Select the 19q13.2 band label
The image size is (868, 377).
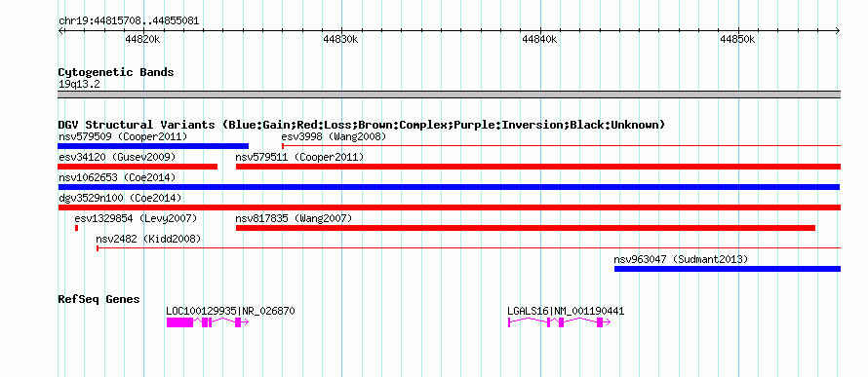[79, 85]
